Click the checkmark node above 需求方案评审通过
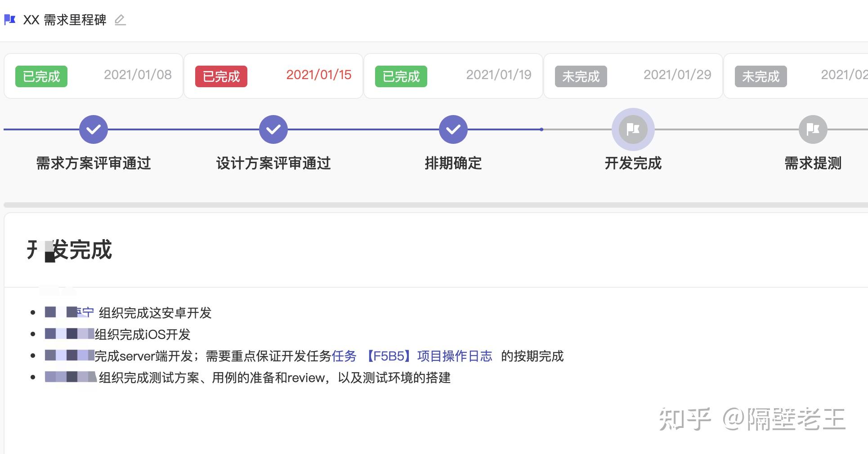Image resolution: width=868 pixels, height=454 pixels. (x=94, y=129)
